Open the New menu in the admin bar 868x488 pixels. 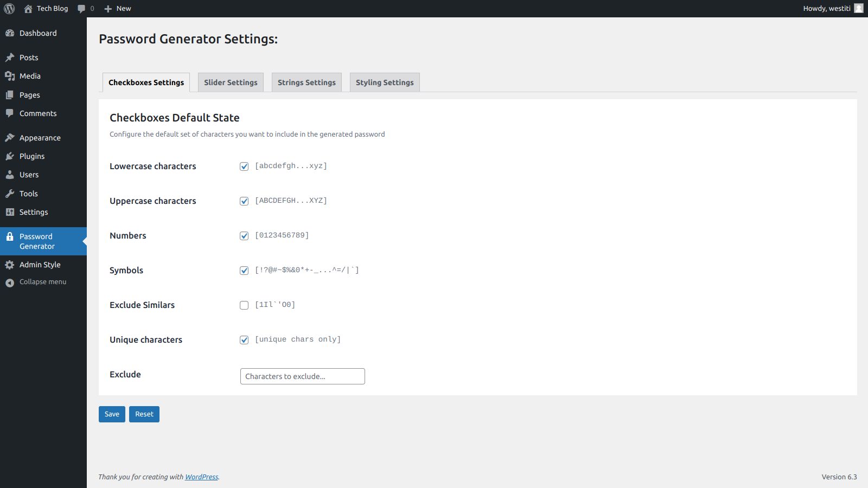pos(117,8)
